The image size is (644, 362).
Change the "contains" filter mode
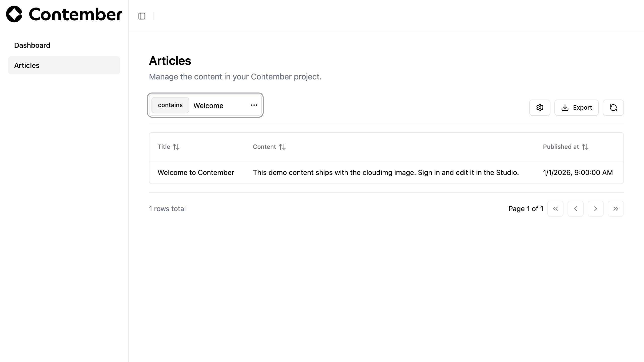[170, 105]
